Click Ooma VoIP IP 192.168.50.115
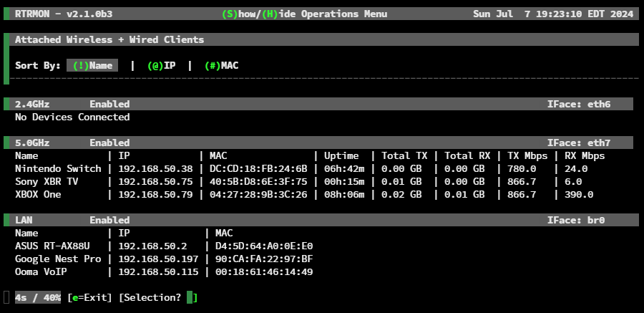 click(158, 272)
